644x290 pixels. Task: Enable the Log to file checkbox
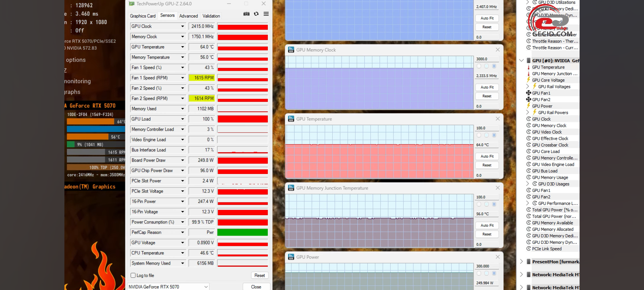coord(133,275)
